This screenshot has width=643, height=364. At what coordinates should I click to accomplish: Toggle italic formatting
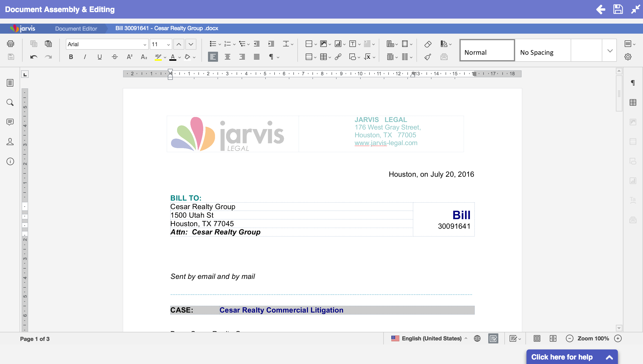pos(85,57)
